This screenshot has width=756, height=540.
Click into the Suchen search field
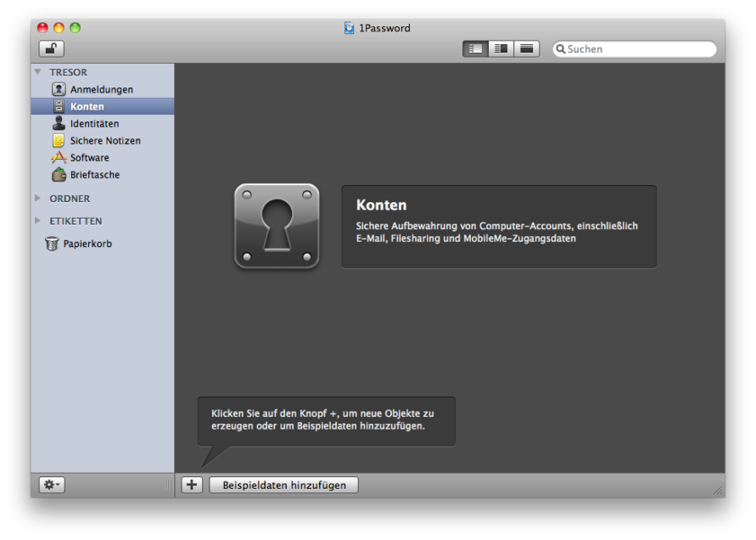pyautogui.click(x=635, y=48)
